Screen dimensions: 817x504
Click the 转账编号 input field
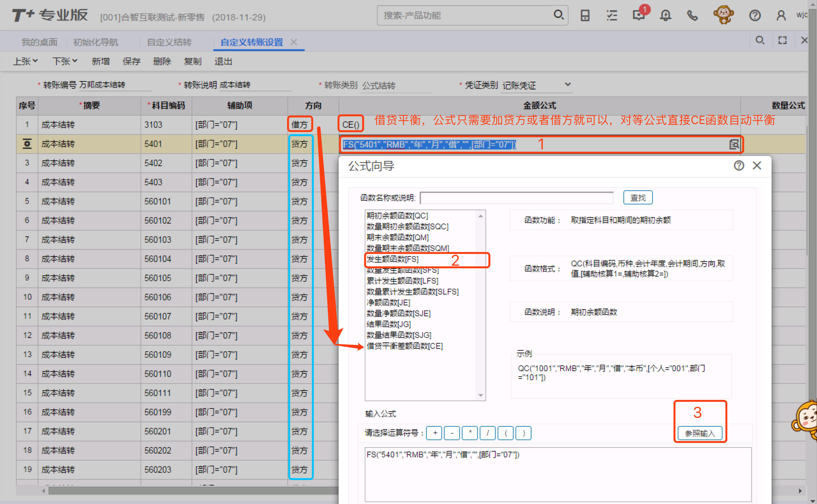[x=115, y=85]
